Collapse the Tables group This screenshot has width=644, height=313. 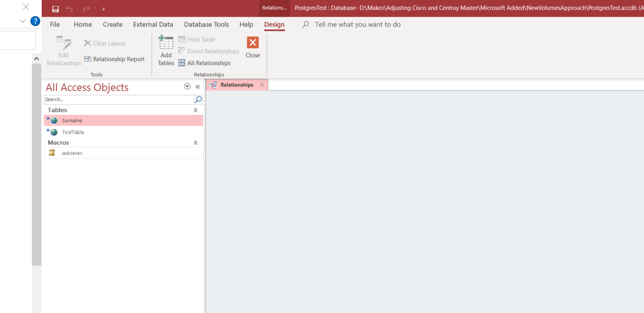tap(196, 110)
